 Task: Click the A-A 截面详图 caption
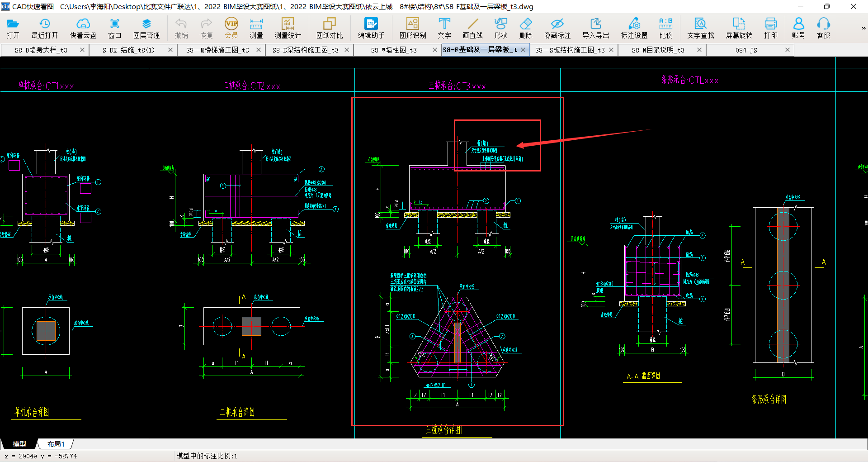(643, 376)
